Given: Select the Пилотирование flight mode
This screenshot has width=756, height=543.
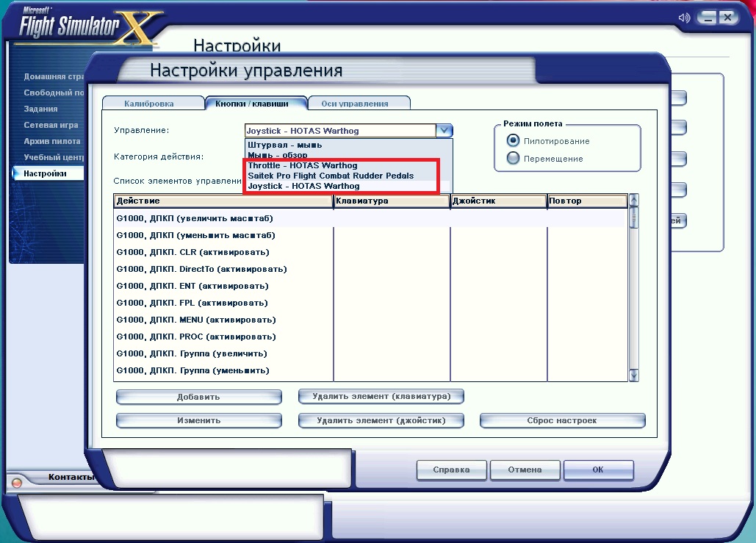Looking at the screenshot, I should pos(513,141).
